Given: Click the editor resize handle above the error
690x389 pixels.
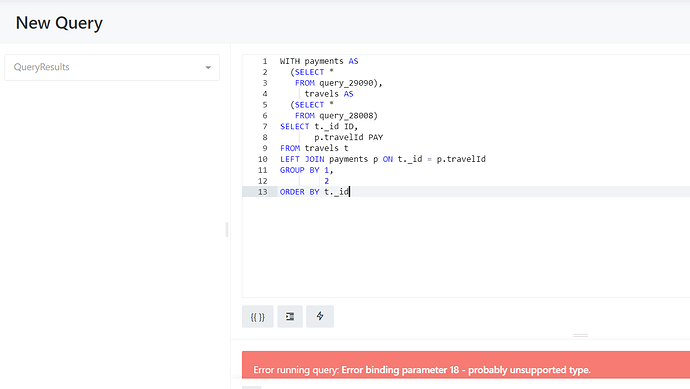Looking at the screenshot, I should coord(580,335).
